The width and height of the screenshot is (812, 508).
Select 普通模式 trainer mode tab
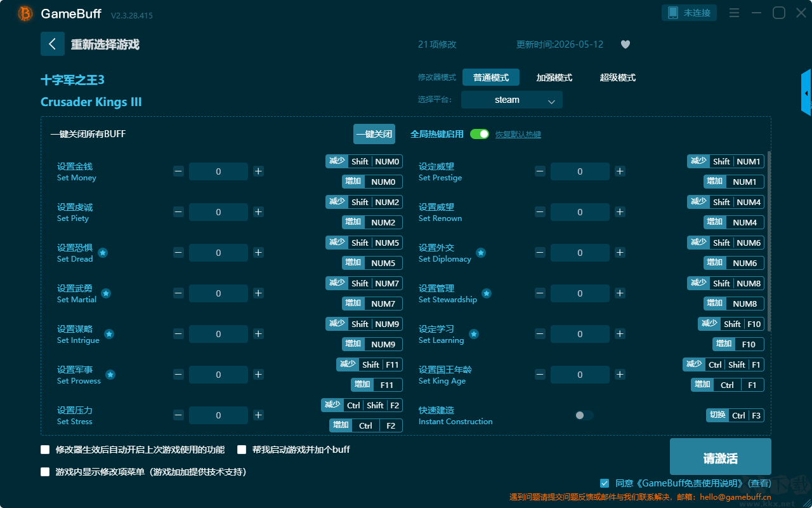click(491, 77)
